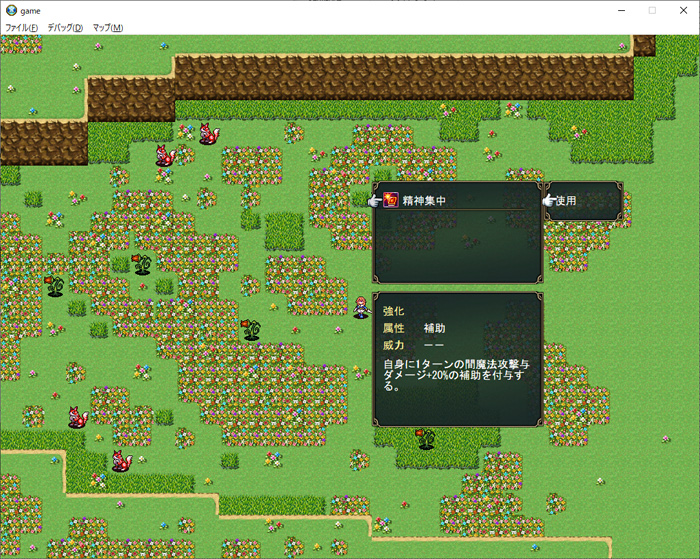
Task: Click the 精神集中 skill icon
Action: point(391,200)
